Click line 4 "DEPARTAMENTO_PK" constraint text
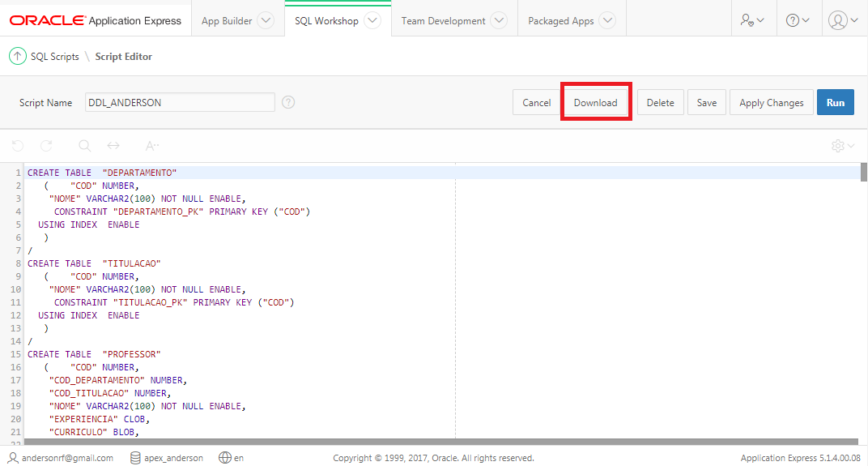Viewport: 868px width, 466px height. click(x=159, y=212)
